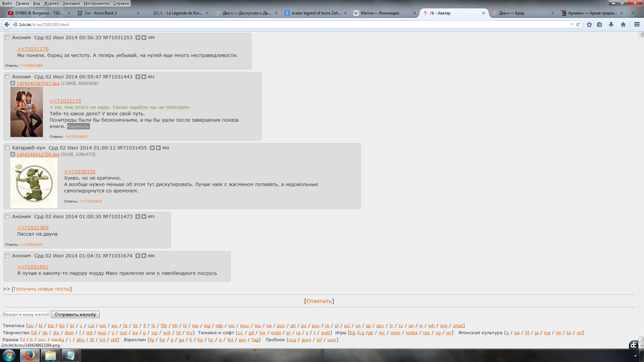Open the Firefox hamburger menu
Image resolution: width=644 pixels, height=362 pixels.
637,24
